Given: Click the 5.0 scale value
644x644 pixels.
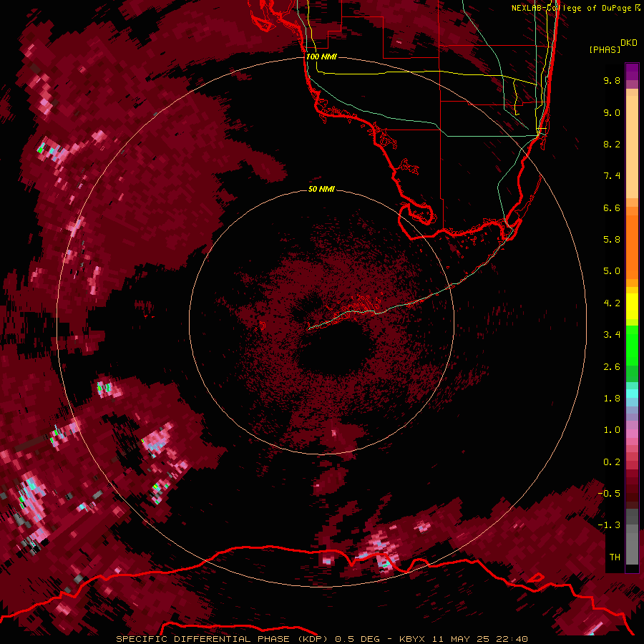Looking at the screenshot, I should click(612, 271).
